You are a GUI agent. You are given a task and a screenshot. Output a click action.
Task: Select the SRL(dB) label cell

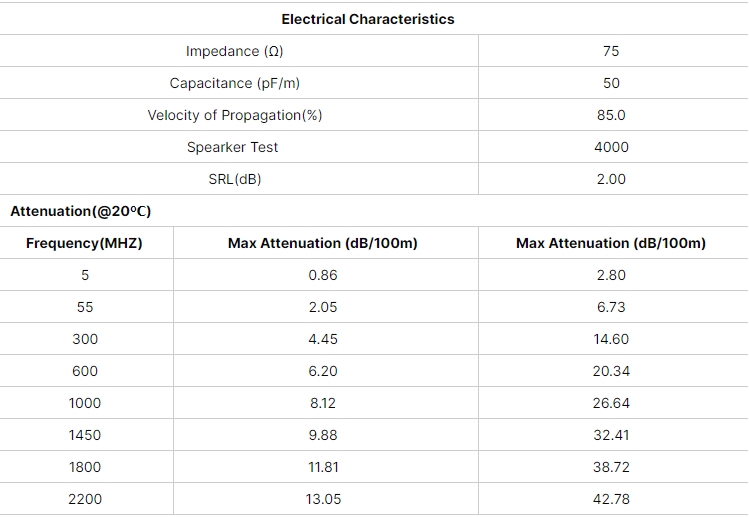point(235,179)
